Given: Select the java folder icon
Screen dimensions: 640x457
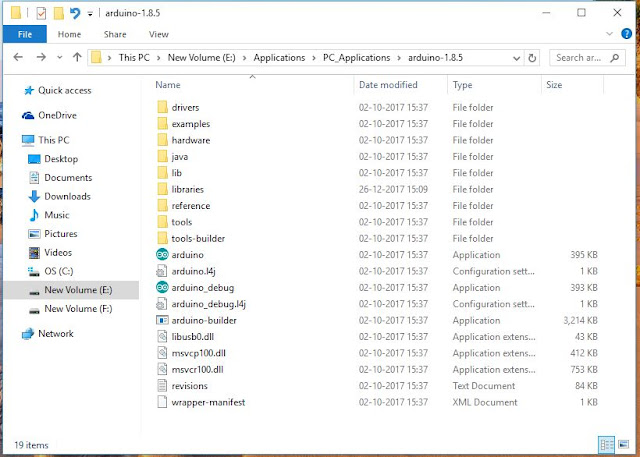Looking at the screenshot, I should (162, 156).
